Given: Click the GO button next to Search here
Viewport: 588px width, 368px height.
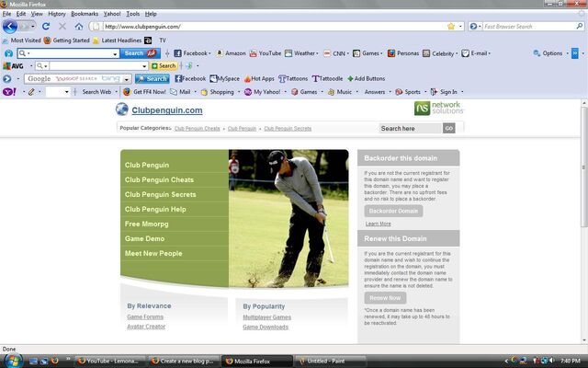Looking at the screenshot, I should pyautogui.click(x=449, y=129).
